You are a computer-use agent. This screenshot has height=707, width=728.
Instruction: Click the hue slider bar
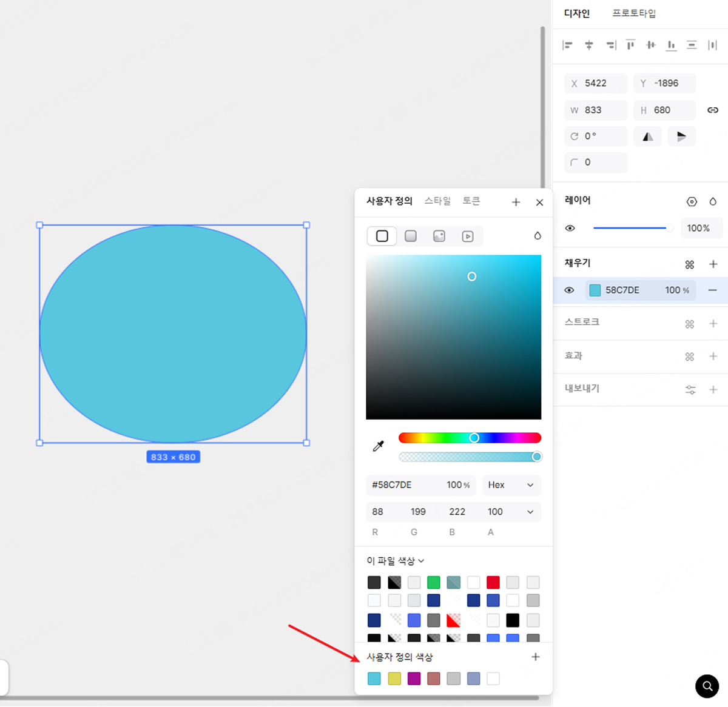470,438
